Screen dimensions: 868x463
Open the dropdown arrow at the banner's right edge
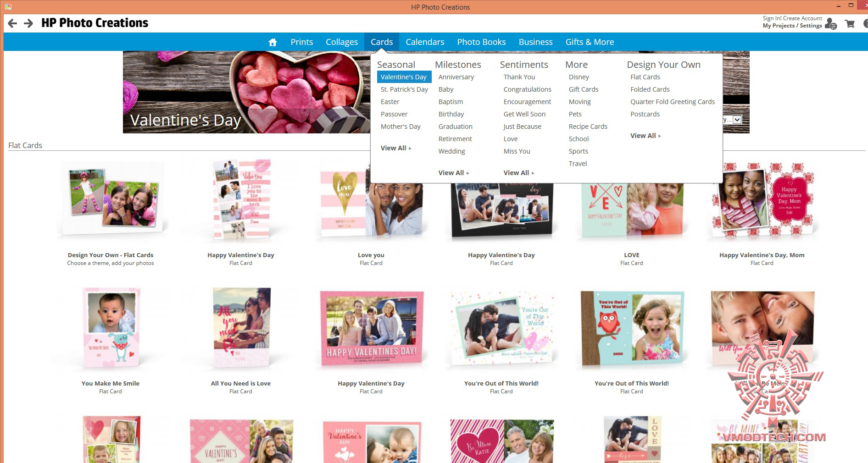point(737,120)
